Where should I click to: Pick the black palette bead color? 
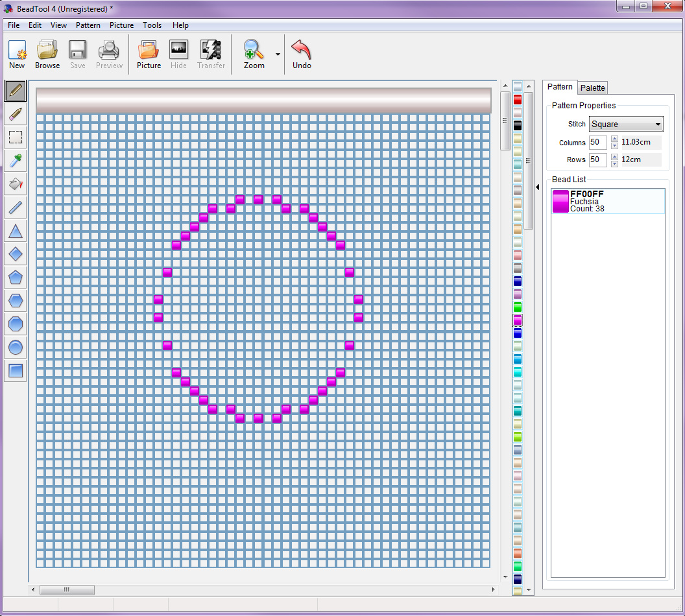[x=517, y=126]
